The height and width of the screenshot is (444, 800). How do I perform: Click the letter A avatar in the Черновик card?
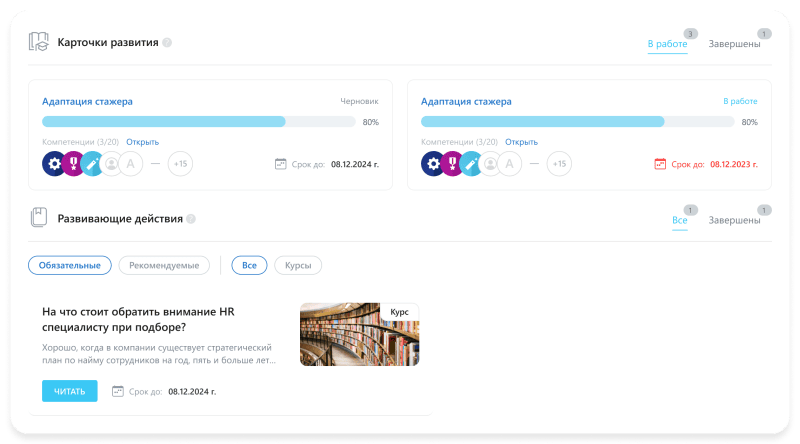pos(131,164)
